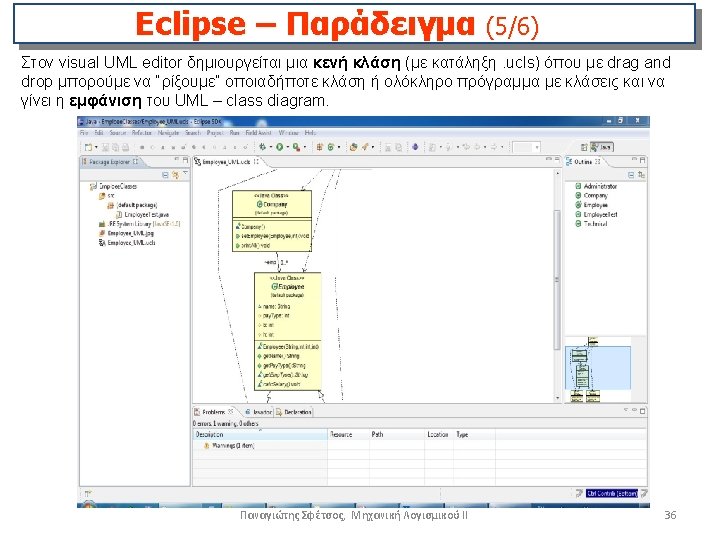Select Employee_UML.ucls in Package Explorer
Screen dimensions: 720x540
127,243
